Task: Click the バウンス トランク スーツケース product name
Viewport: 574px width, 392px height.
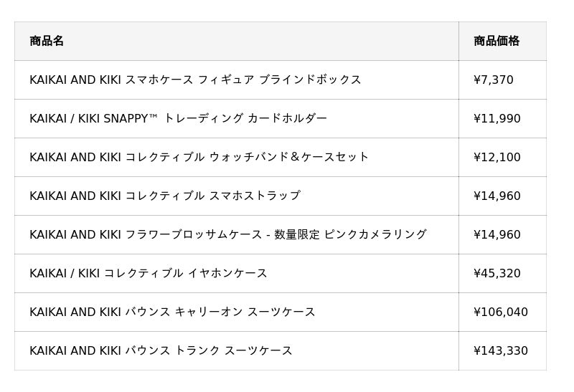Action: (161, 350)
